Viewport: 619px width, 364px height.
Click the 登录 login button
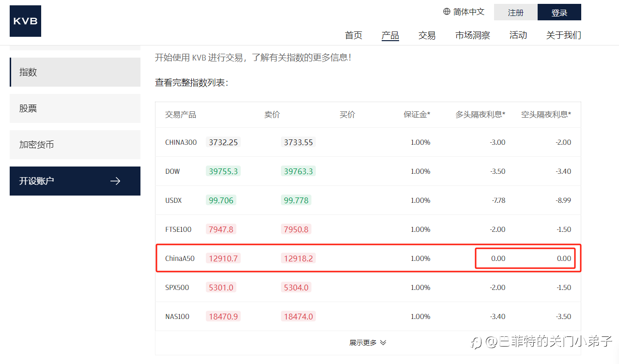coord(559,13)
